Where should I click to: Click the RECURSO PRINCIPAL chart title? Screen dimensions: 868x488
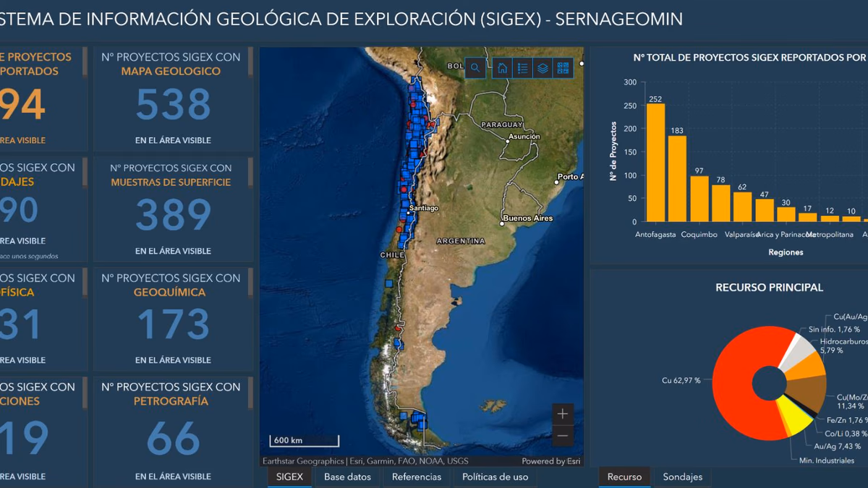click(769, 287)
